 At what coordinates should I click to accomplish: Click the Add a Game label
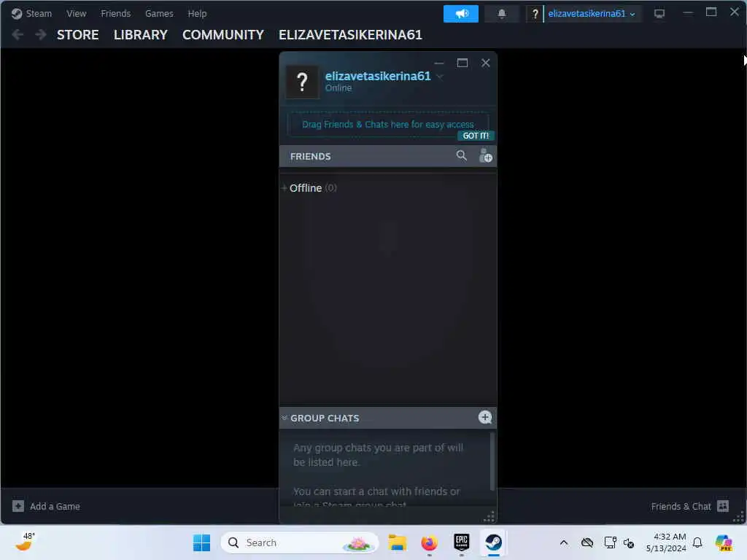click(55, 506)
